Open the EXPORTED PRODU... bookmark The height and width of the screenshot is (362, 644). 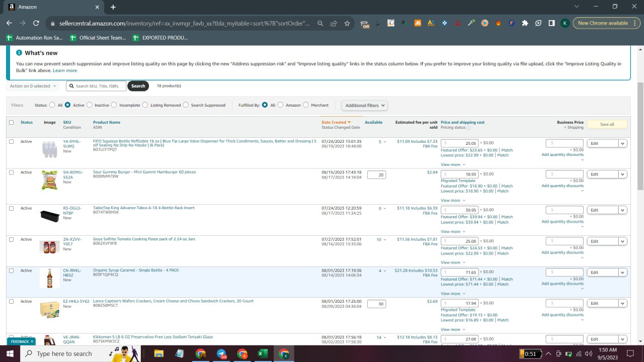coord(160,38)
